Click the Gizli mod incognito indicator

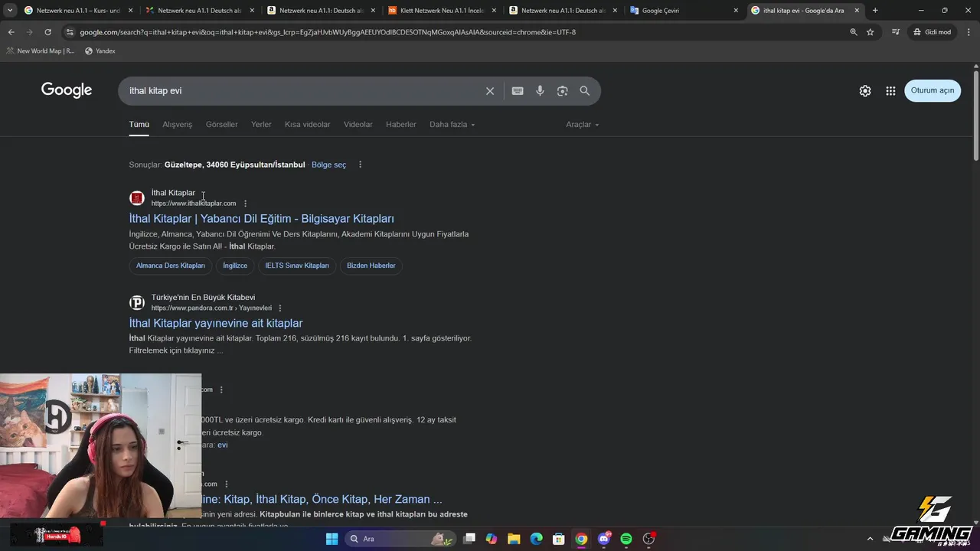[x=932, y=32]
